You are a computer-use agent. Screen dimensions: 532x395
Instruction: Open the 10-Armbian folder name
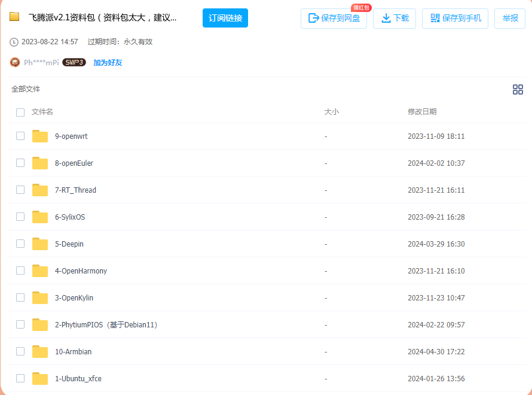click(74, 351)
